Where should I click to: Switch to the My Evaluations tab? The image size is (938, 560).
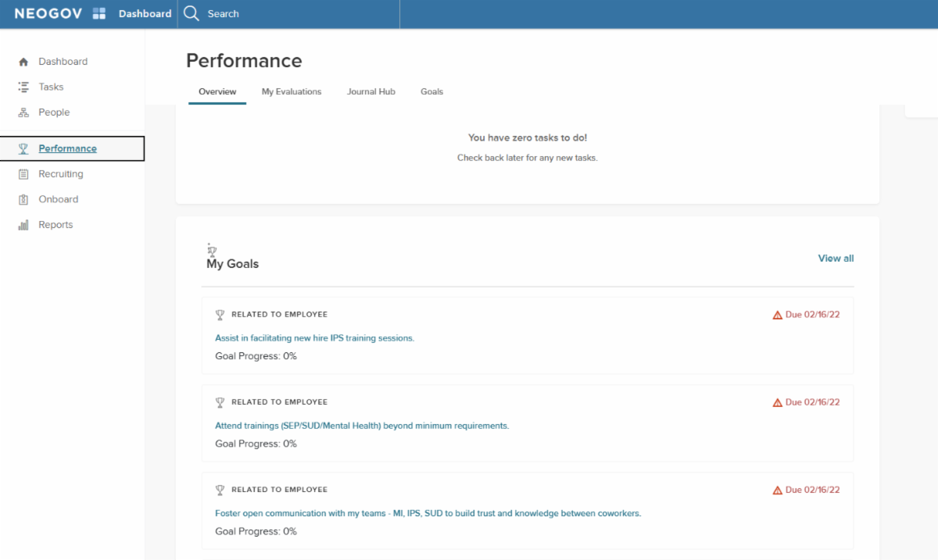[x=292, y=91]
